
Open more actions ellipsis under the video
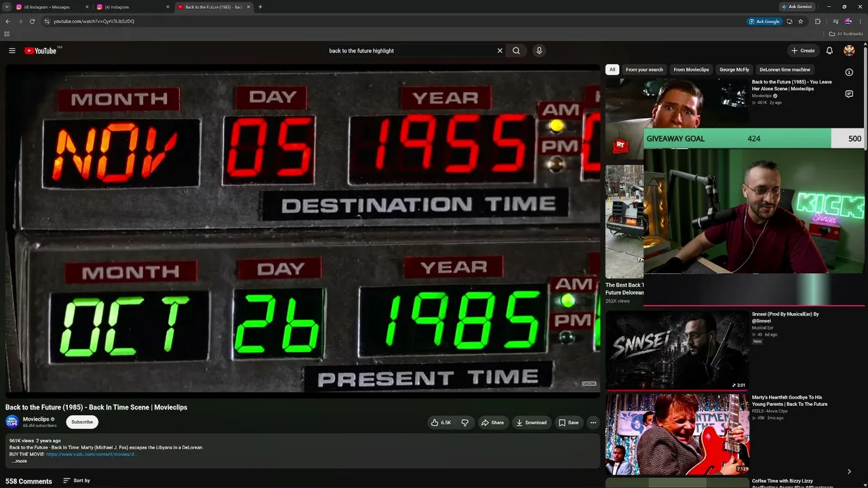(x=593, y=422)
